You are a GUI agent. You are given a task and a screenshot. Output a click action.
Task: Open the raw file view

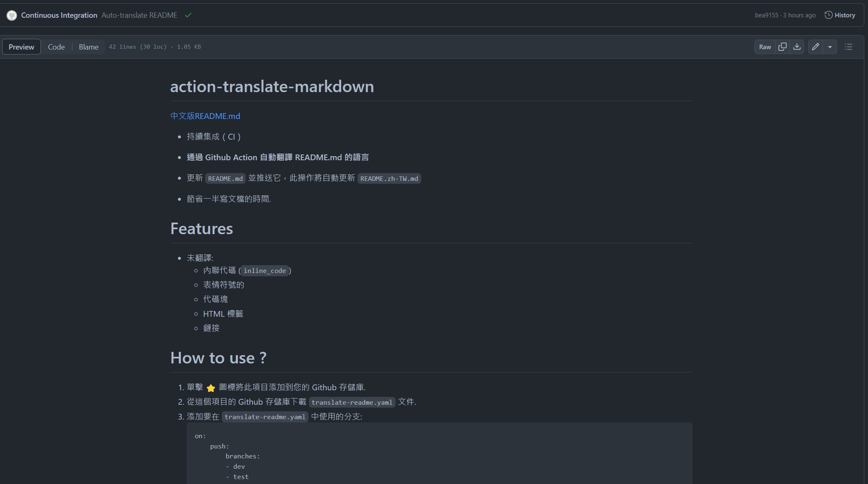point(764,47)
